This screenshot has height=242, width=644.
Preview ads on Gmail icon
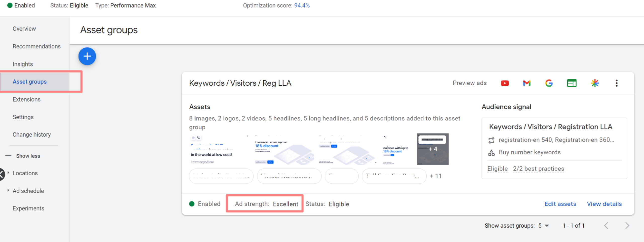click(x=527, y=83)
